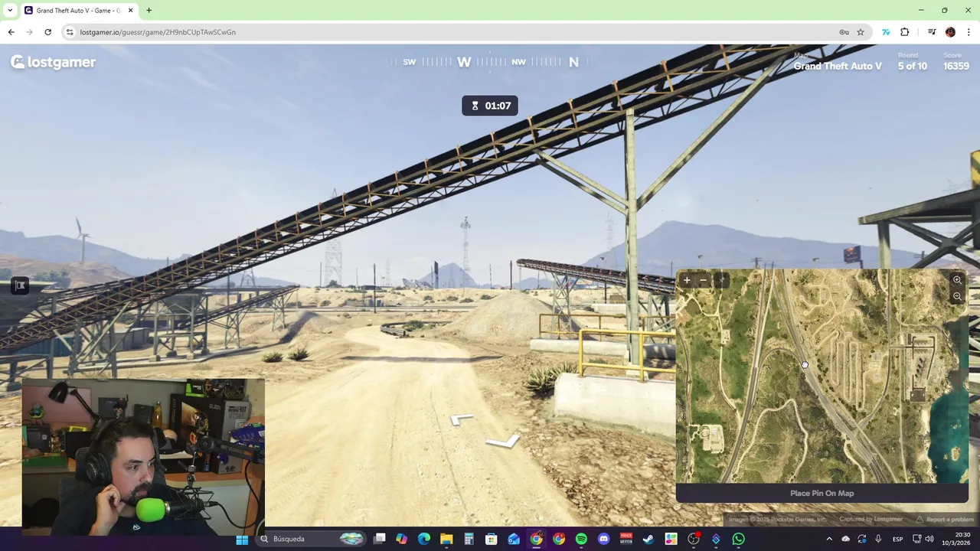This screenshot has height=551, width=980.
Task: Bookmark this page with star icon
Action: tap(861, 32)
